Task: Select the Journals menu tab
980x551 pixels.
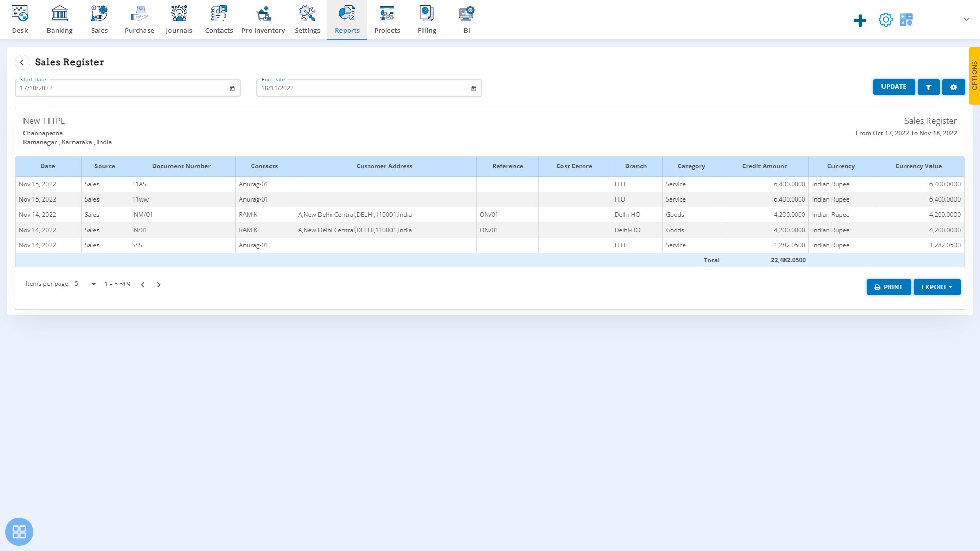Action: pyautogui.click(x=178, y=19)
